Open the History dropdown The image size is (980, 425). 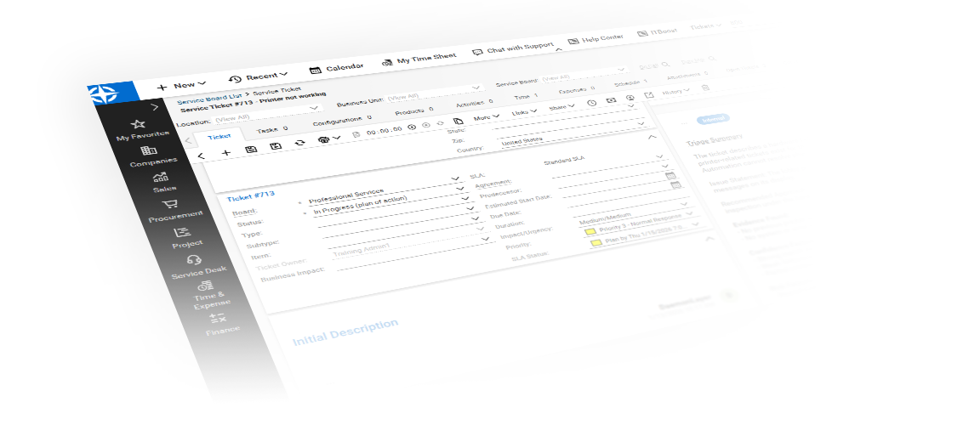(675, 92)
